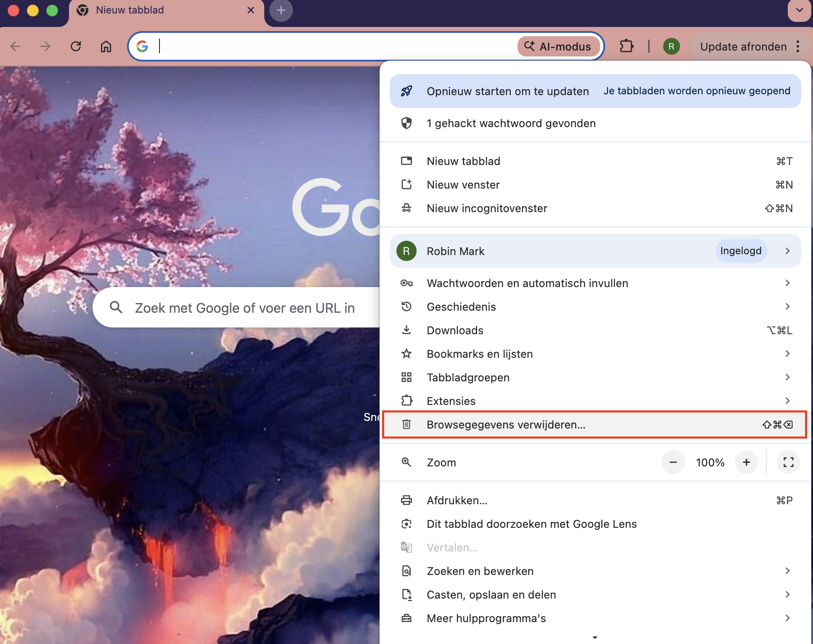Close the Nieuw tabblad tab
Image resolution: width=813 pixels, height=644 pixels.
pos(251,10)
